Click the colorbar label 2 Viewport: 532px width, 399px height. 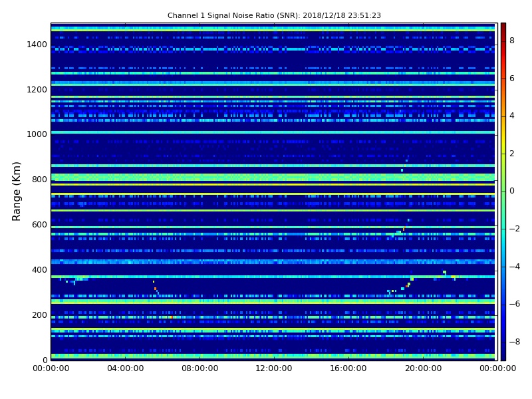512,154
